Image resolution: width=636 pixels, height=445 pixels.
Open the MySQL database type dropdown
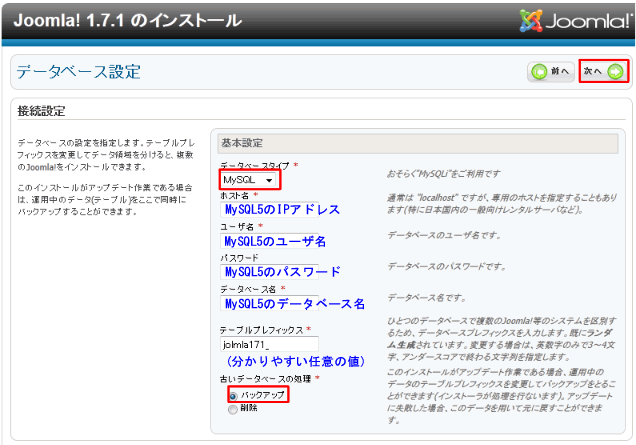(249, 180)
